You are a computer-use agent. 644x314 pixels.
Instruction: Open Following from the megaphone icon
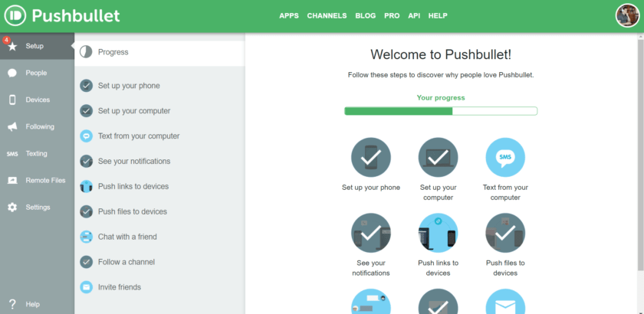coord(12,126)
